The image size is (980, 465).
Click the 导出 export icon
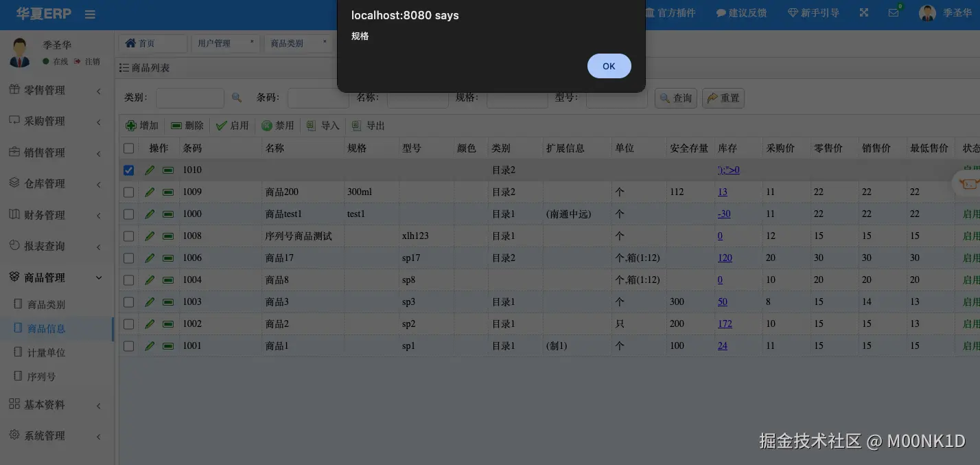tap(356, 126)
